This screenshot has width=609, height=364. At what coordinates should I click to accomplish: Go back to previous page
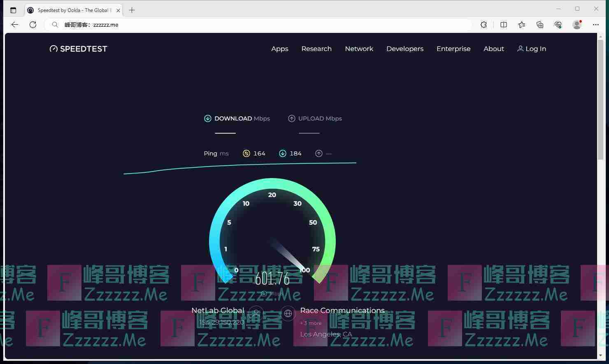[15, 25]
